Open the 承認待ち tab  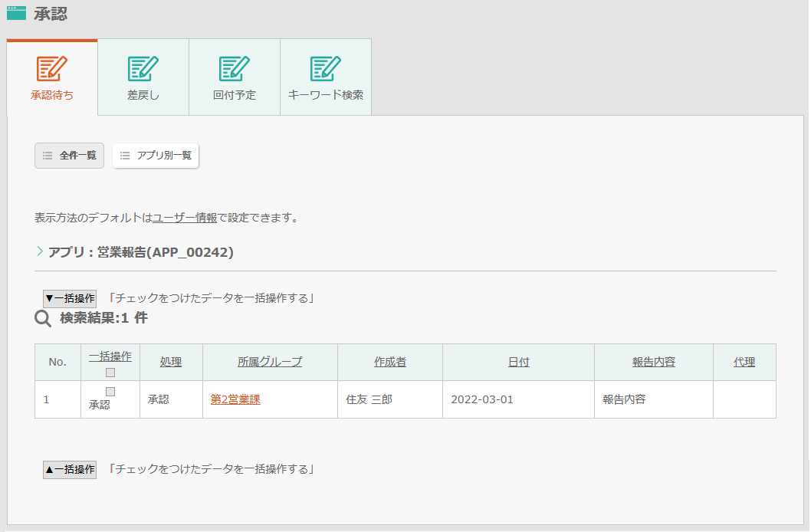tap(51, 77)
